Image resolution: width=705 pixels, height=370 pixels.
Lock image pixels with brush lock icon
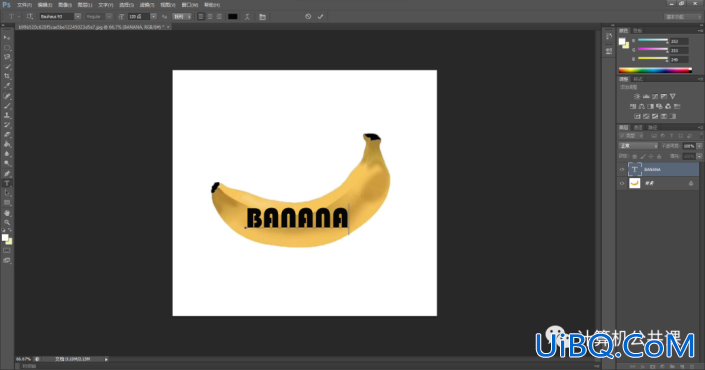(x=643, y=156)
